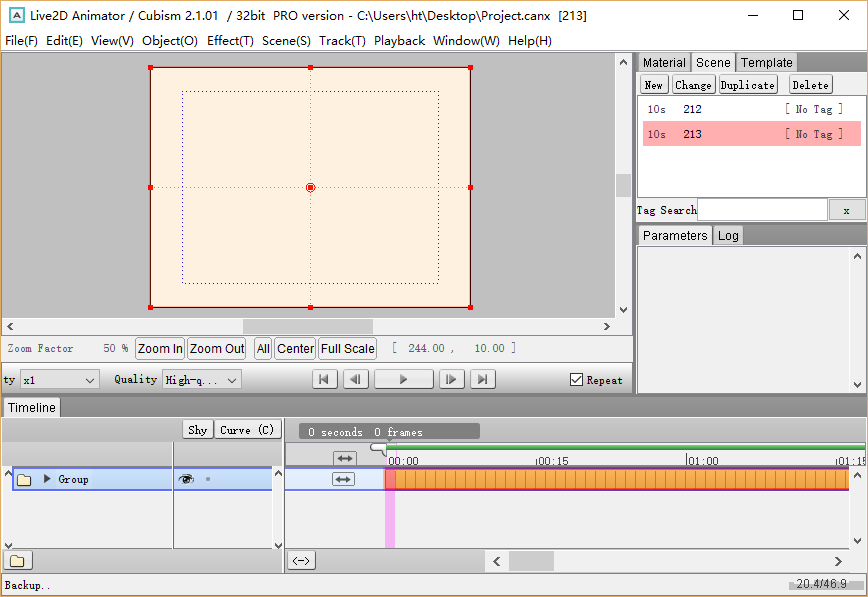Open the Quality High-q... dropdown

pyautogui.click(x=202, y=380)
